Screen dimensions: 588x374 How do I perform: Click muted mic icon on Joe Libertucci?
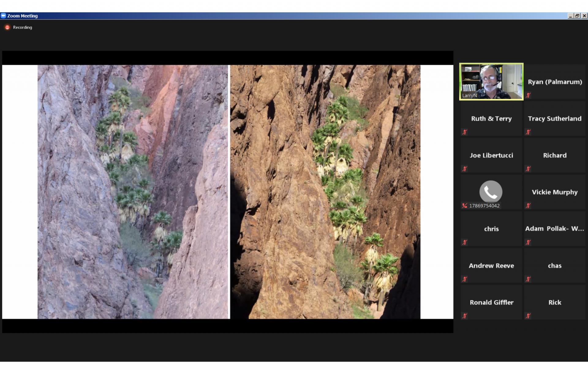tap(465, 169)
